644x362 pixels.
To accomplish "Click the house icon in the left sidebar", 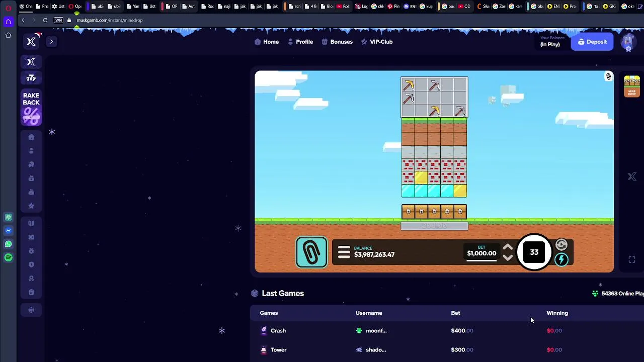I will click(31, 137).
